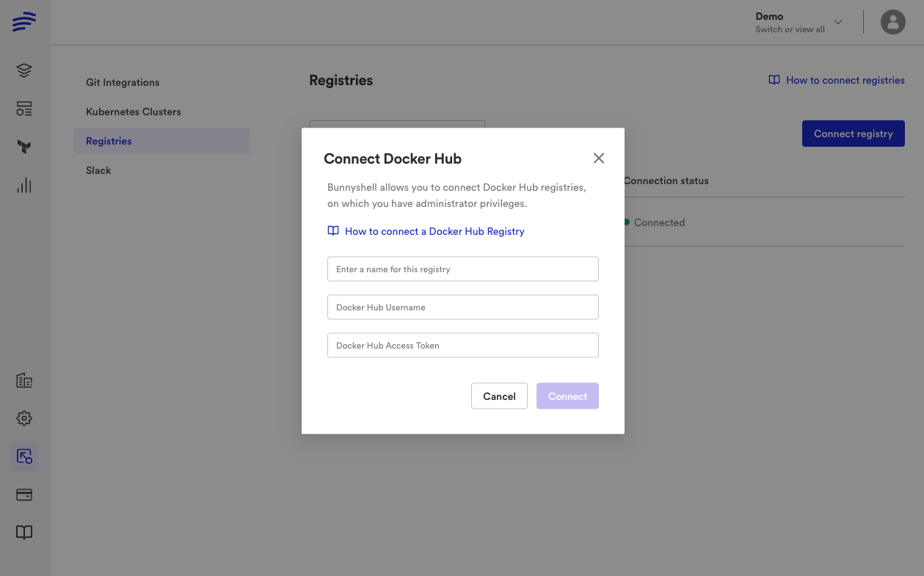The image size is (924, 576).
Task: Focus the Docker Hub Access Token field
Action: coord(463,346)
